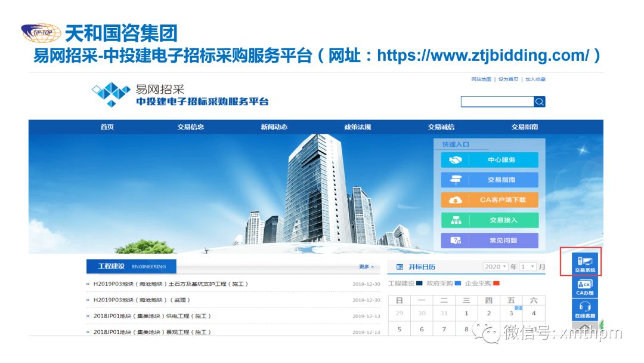644x363 pixels.
Task: Select calendar date 5
Action: pyautogui.click(x=399, y=330)
